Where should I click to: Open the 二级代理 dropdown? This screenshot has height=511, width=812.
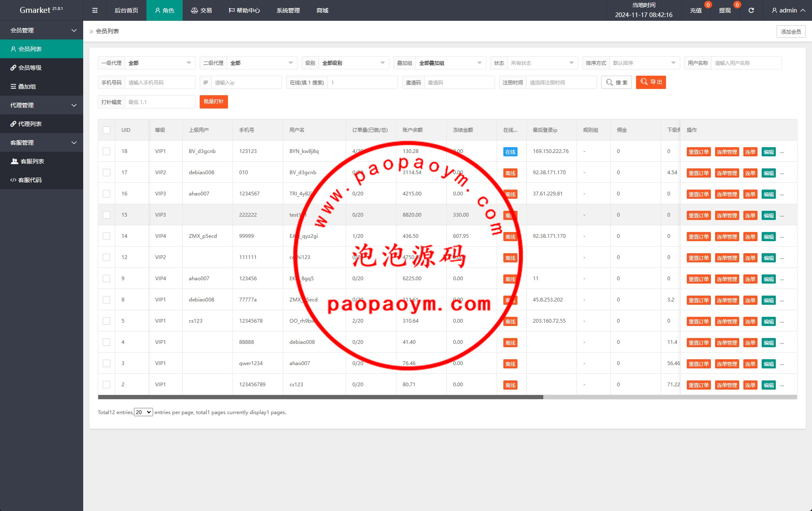(262, 63)
